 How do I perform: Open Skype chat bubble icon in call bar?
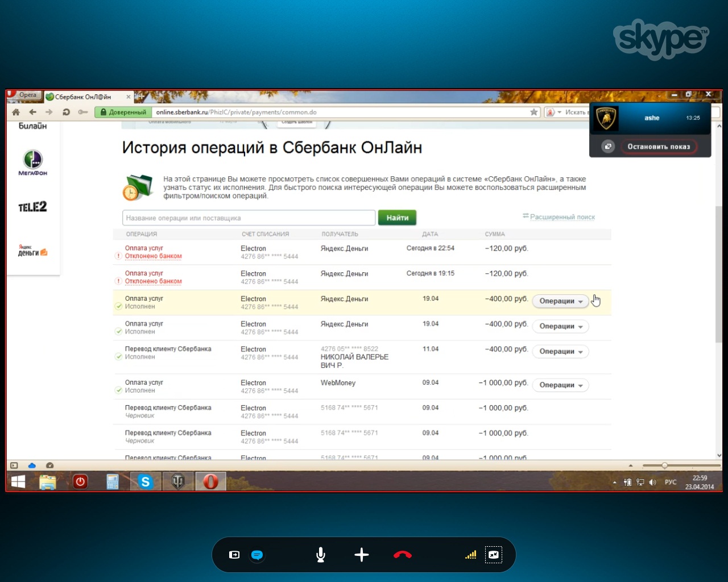pyautogui.click(x=257, y=555)
